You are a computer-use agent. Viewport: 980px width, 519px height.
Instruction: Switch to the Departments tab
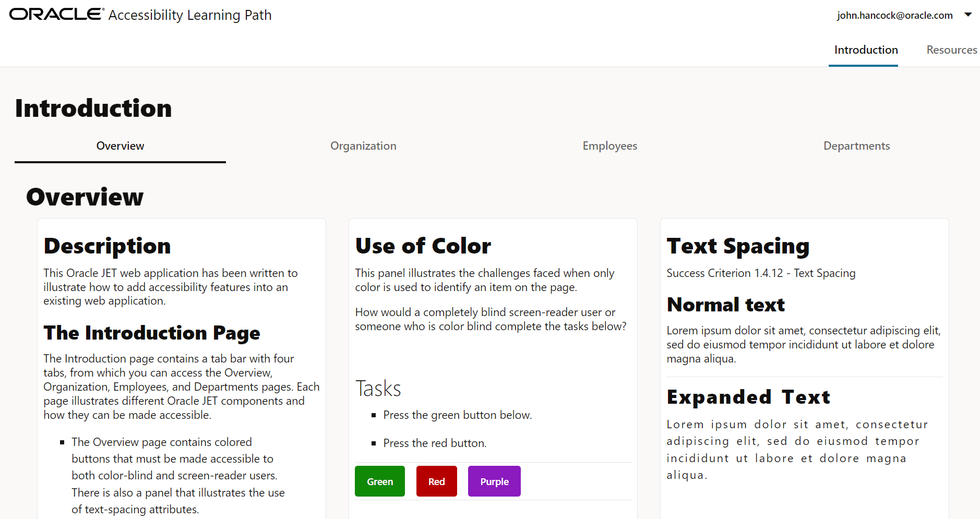856,147
